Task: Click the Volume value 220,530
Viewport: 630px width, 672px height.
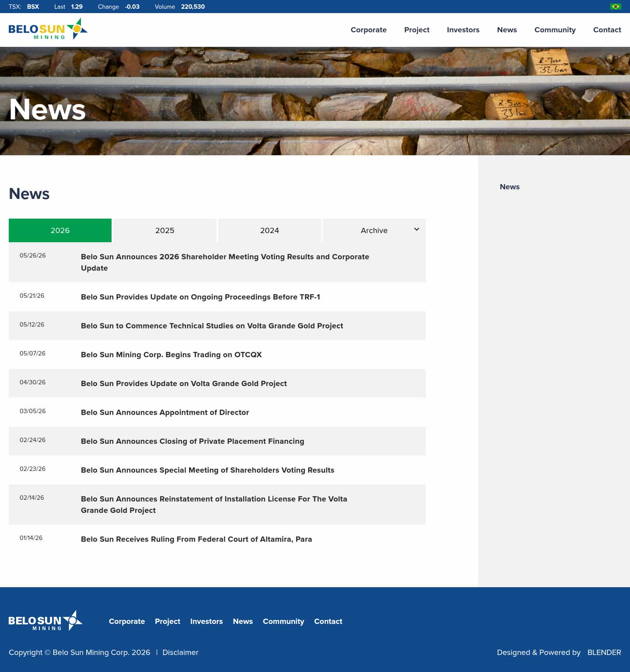Action: click(193, 7)
